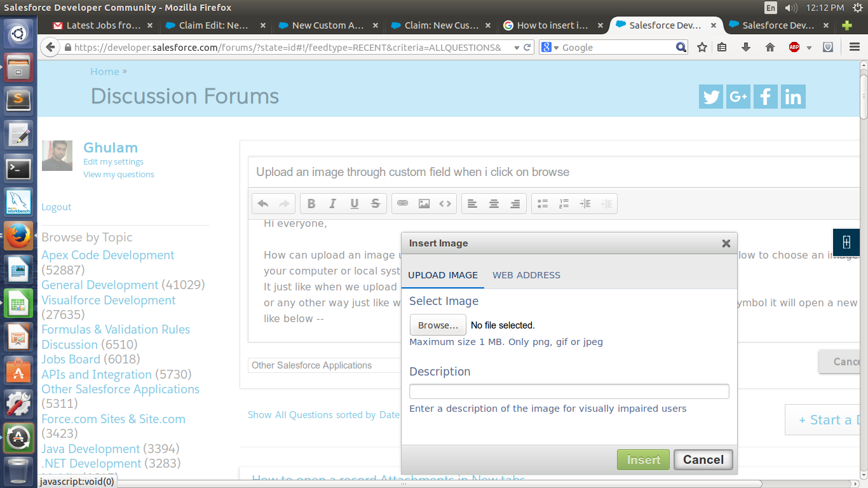The width and height of the screenshot is (868, 488).
Task: Center-align text in the editor
Action: [x=494, y=203]
